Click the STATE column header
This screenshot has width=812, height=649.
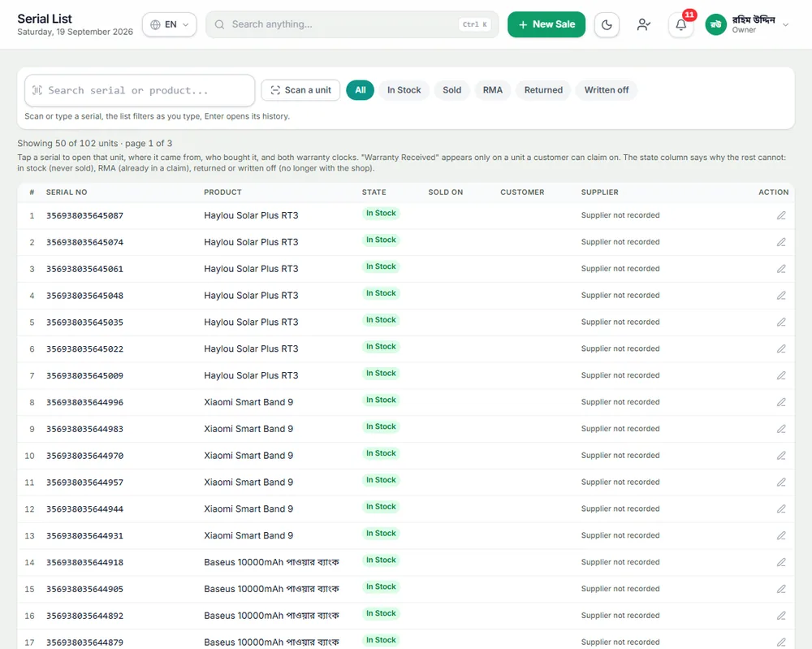374,193
